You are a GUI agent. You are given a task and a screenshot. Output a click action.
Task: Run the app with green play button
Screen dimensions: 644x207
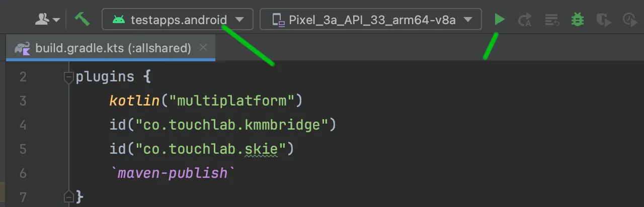(x=499, y=20)
